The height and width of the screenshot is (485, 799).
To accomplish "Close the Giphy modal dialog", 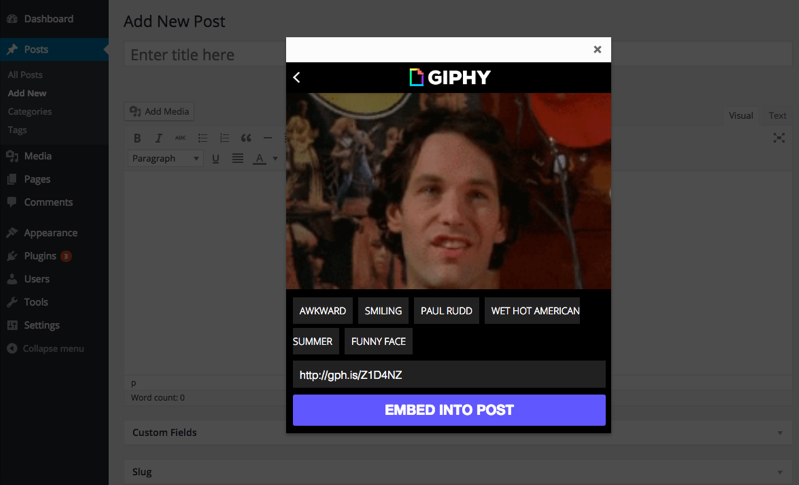I will (x=597, y=49).
